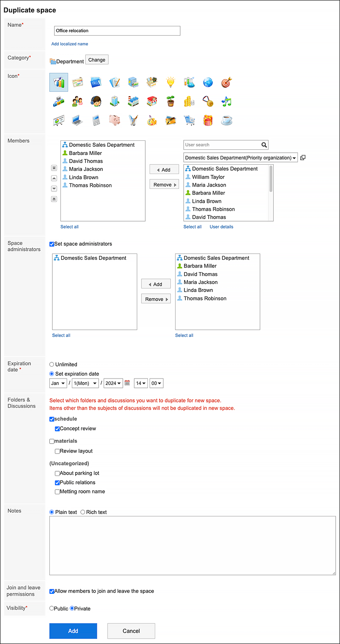Choose the target with arrow icon
The height and width of the screenshot is (644, 340).
(x=227, y=83)
